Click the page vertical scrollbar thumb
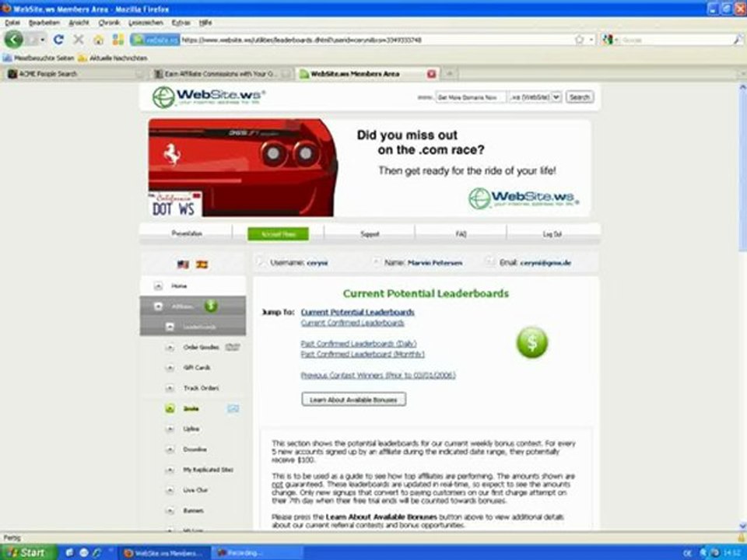 point(742,171)
